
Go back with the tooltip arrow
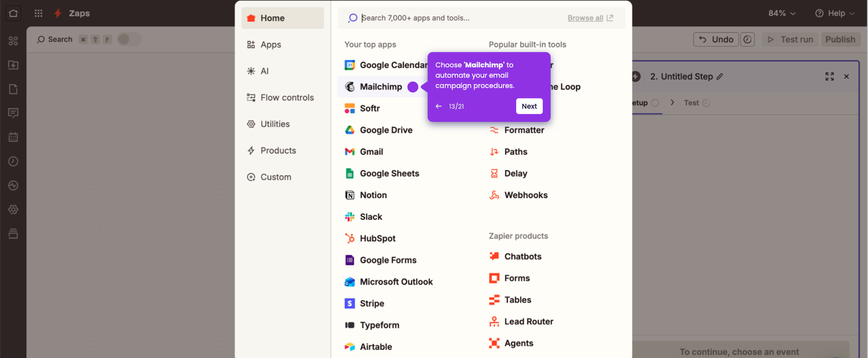click(x=438, y=106)
